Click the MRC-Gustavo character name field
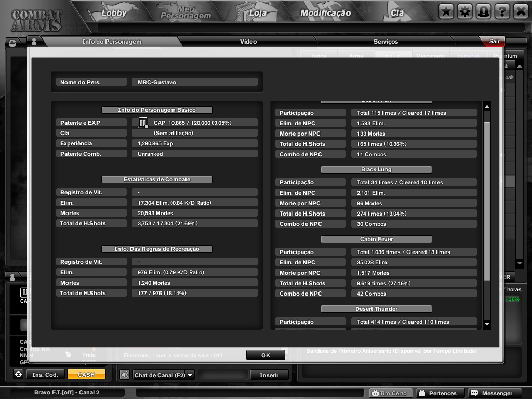Image resolution: width=532 pixels, height=399 pixels. coord(195,82)
